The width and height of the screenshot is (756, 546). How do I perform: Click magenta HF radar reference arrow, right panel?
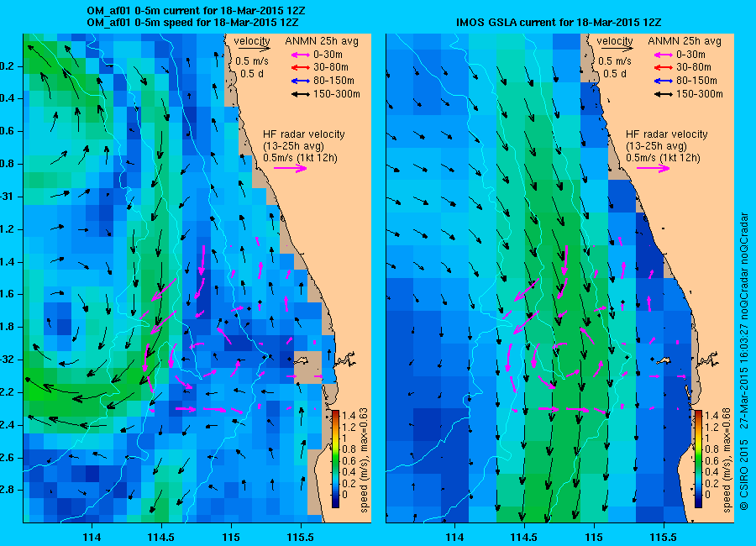click(654, 168)
